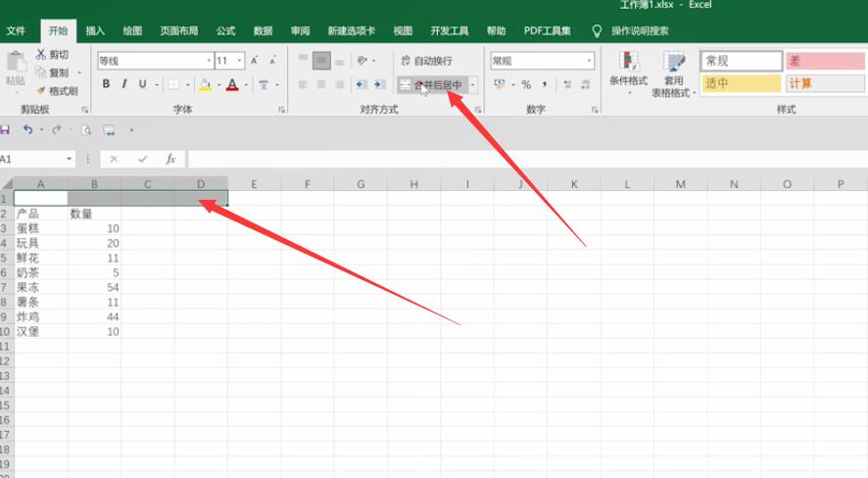Screen dimensions: 868x478
Task: Click increase decimal icon
Action: [567, 84]
